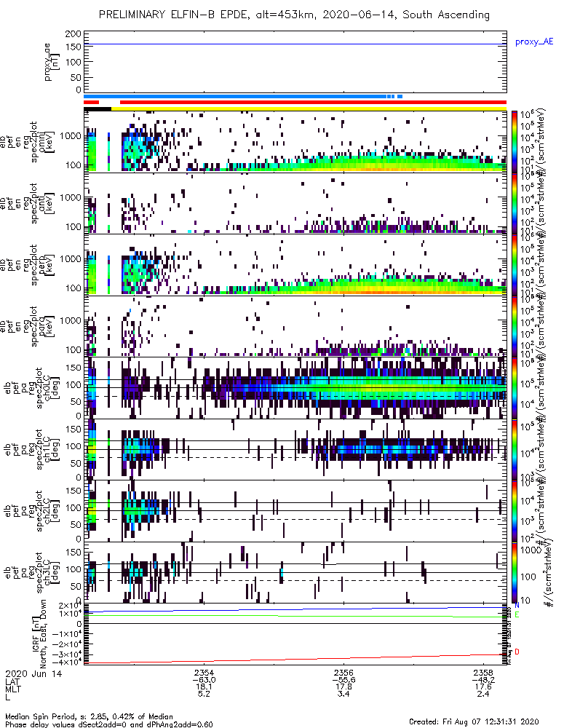Viewport: 564px width, 728px height.
Task: Click the blue 'N' IGRF legend letter
Action: (517, 606)
